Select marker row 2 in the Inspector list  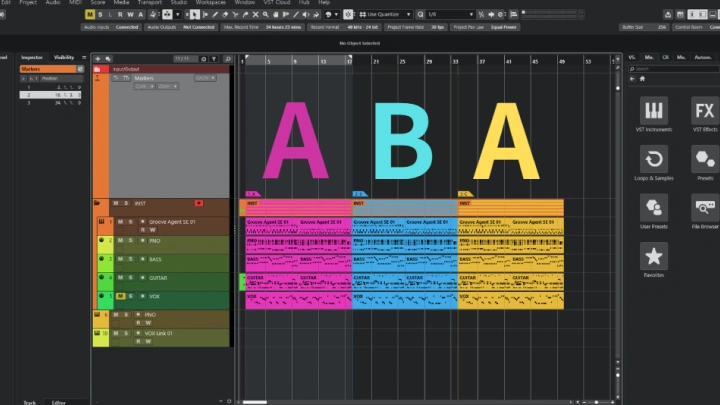(x=50, y=95)
